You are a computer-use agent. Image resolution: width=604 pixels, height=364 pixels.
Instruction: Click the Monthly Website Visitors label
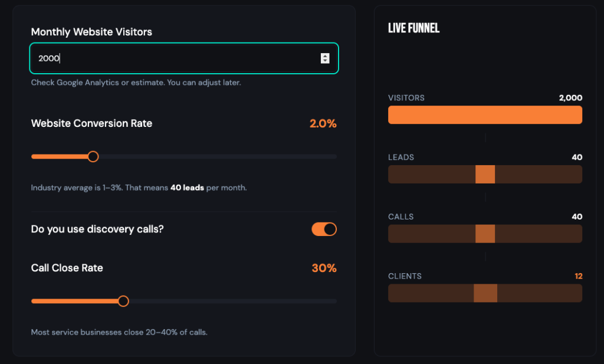click(91, 32)
